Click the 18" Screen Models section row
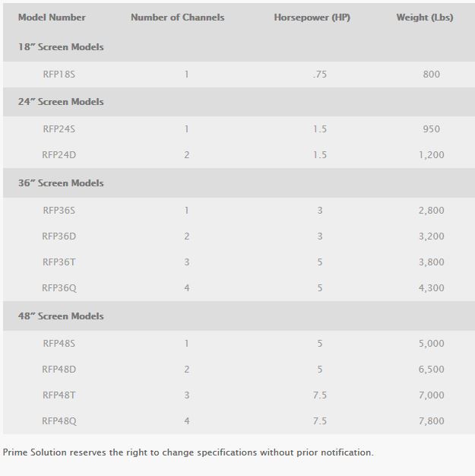 point(61,47)
